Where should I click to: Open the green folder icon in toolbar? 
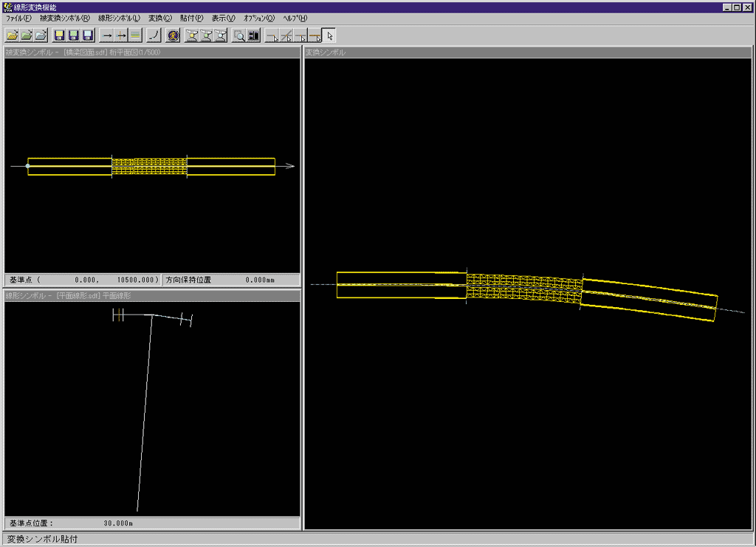(x=27, y=35)
